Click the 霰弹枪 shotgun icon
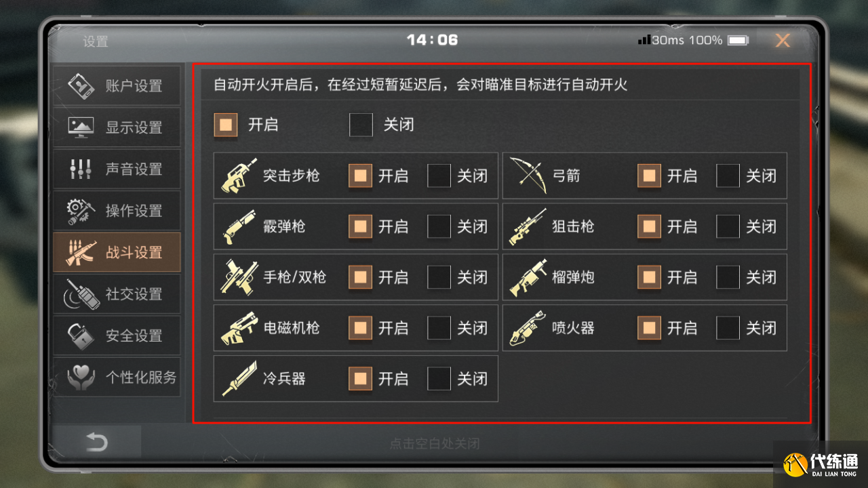 (239, 226)
